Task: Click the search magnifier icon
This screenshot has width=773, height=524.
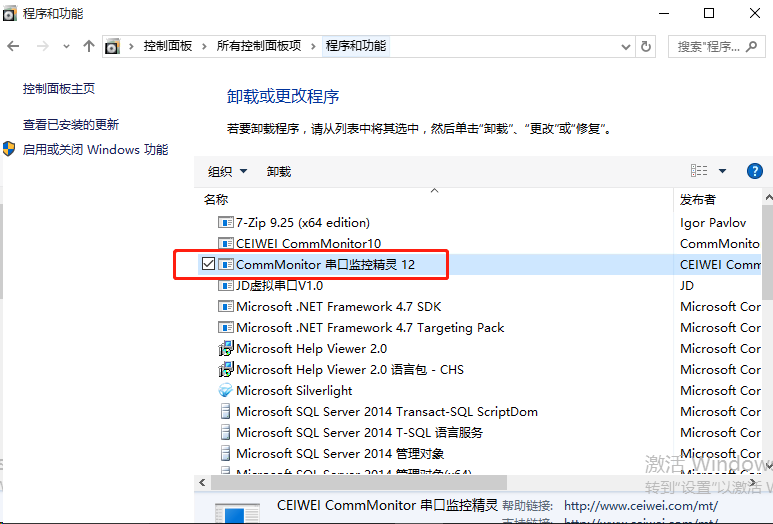Action: point(751,46)
